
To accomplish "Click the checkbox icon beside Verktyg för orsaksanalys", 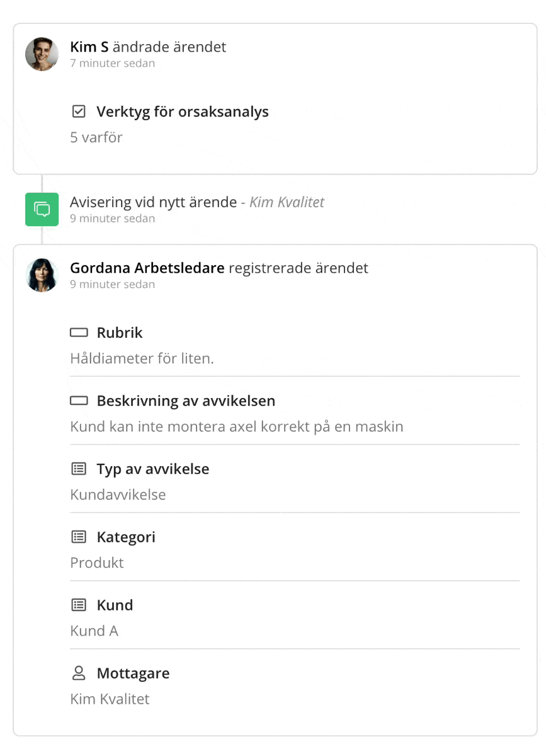I will (x=78, y=111).
